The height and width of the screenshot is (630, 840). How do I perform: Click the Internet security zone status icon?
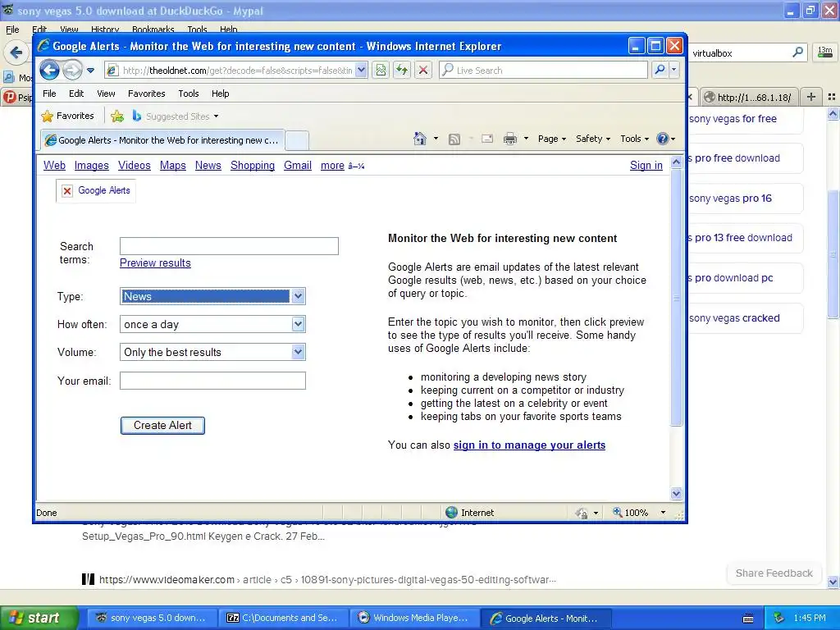coord(452,513)
